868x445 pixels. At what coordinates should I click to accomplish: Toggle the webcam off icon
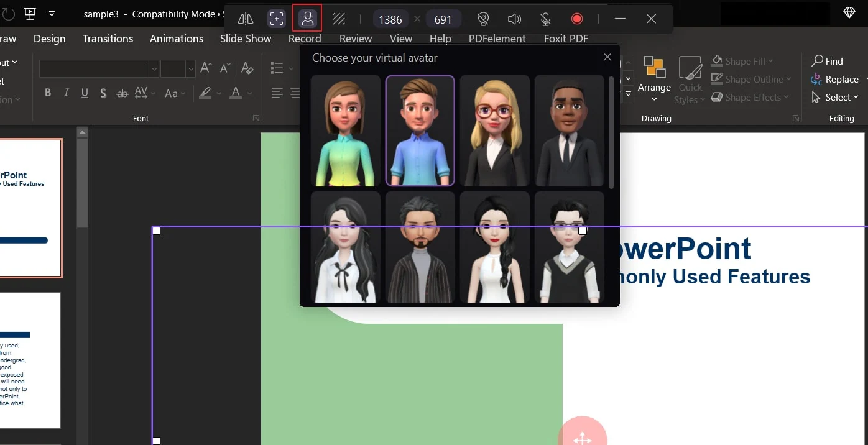[x=482, y=19]
